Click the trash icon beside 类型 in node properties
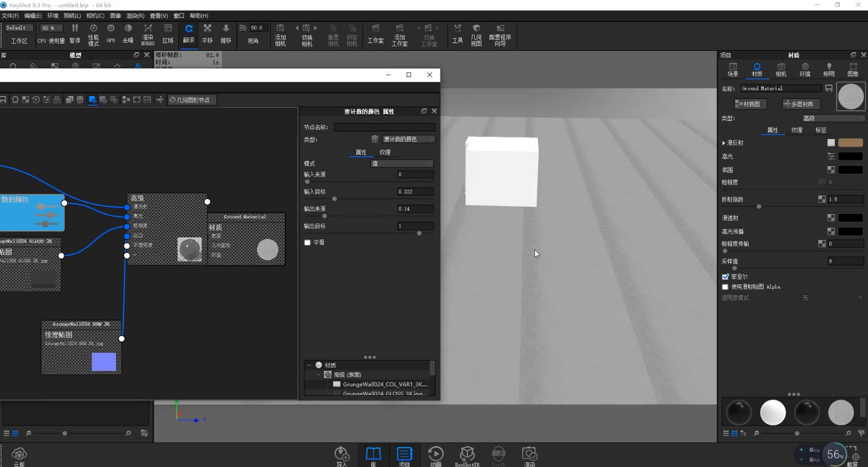This screenshot has width=868, height=467. point(375,139)
